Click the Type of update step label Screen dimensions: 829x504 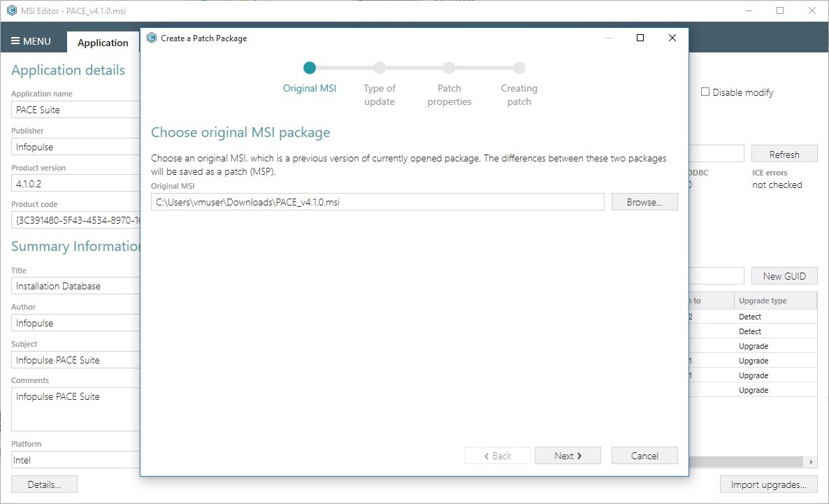tap(380, 94)
